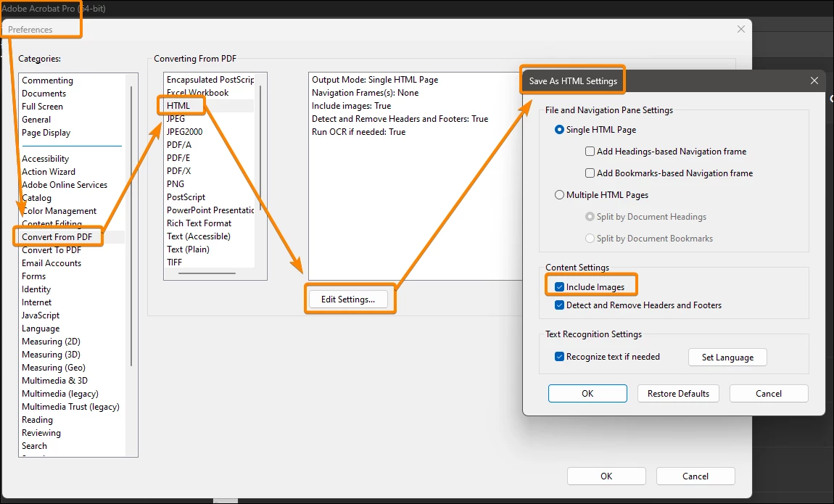Choose Encapsulated PostScript format
Image resolution: width=834 pixels, height=504 pixels.
click(210, 80)
